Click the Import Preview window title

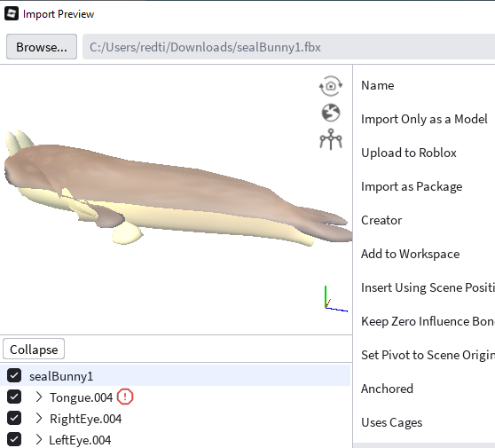[x=59, y=14]
